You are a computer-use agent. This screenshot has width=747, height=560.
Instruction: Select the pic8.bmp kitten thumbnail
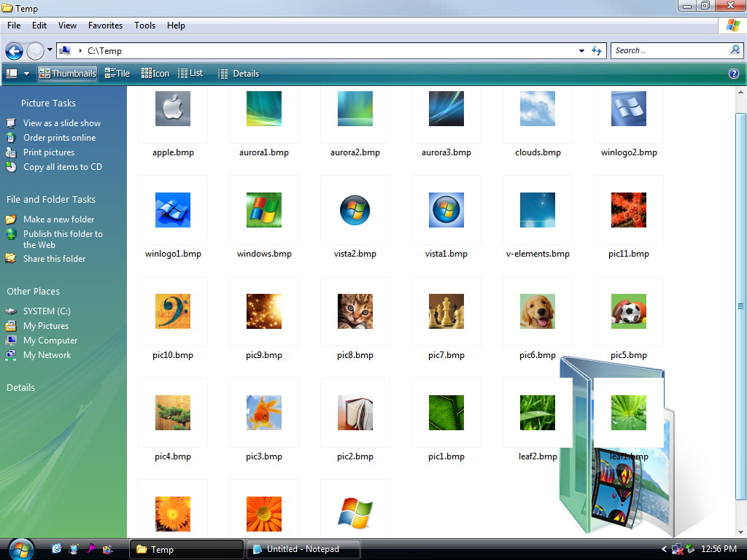pos(355,311)
